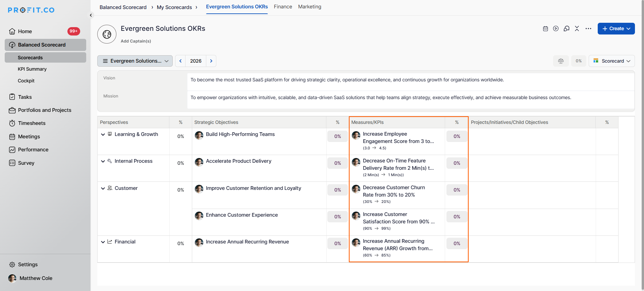644x291 pixels.
Task: Open Build High-Performing Teams objective
Action: coord(240,134)
